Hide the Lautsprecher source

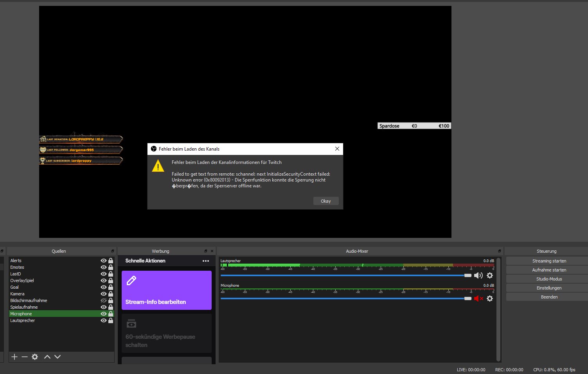[104, 320]
